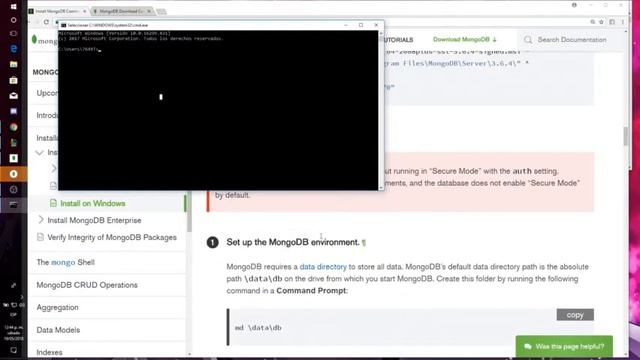Follow the data directory link
Viewport: 640px width, 360px height.
click(x=323, y=267)
